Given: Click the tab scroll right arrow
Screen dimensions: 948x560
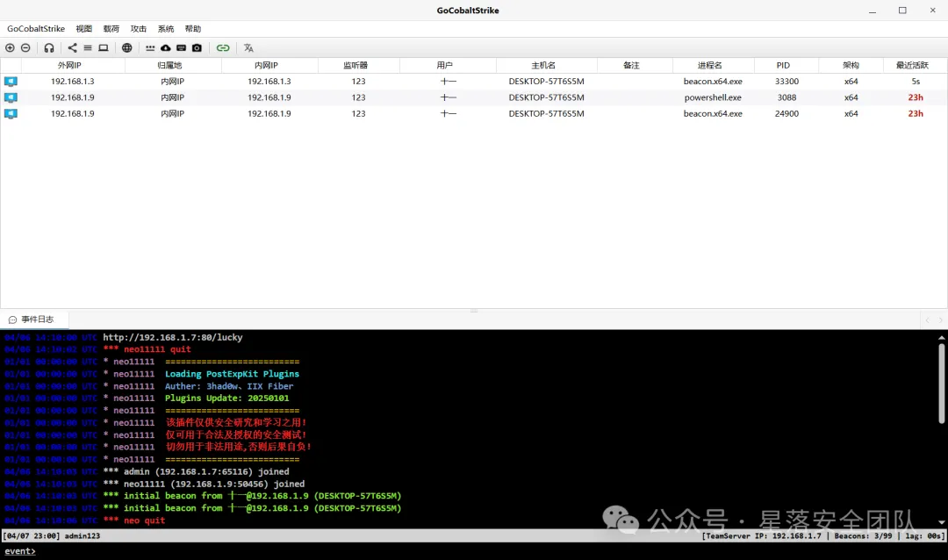Looking at the screenshot, I should pyautogui.click(x=940, y=319).
